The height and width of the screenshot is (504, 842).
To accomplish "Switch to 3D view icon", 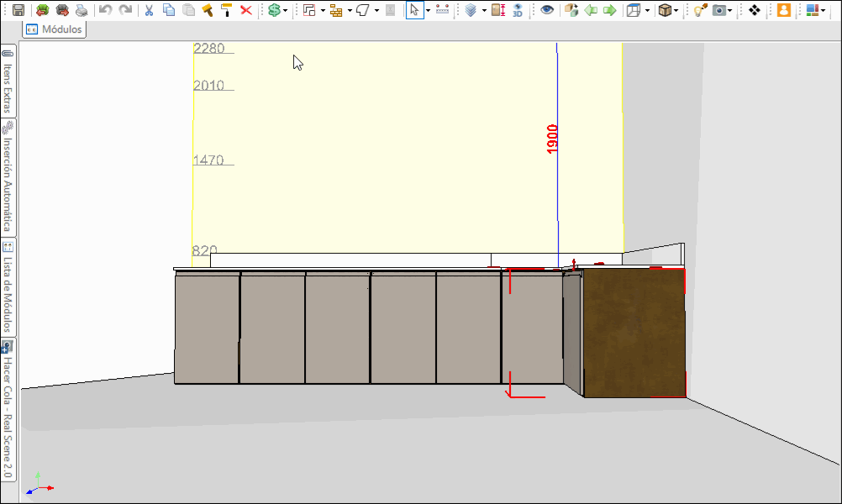I will (x=518, y=10).
